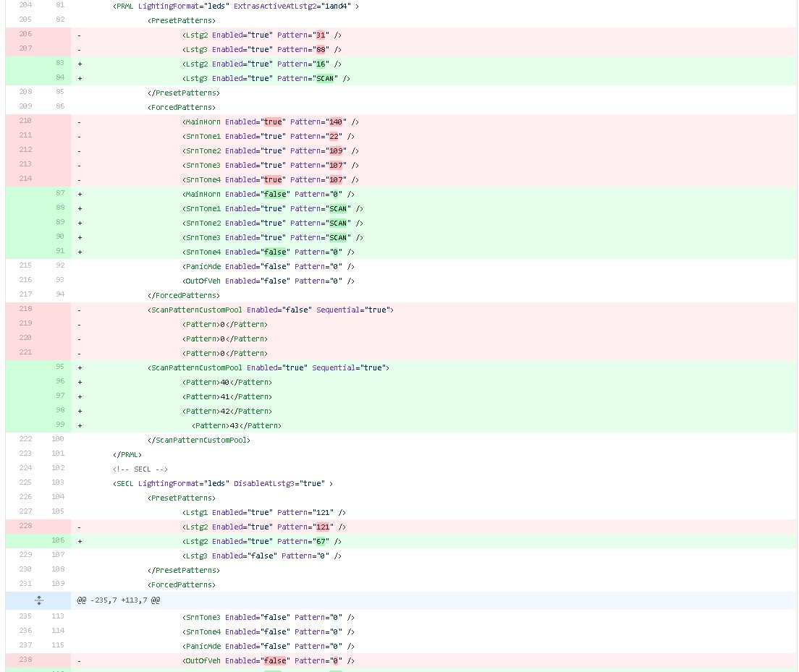The height and width of the screenshot is (672, 799).
Task: Click the removed SrnTone2 Pattern="109" line
Action: (x=270, y=150)
